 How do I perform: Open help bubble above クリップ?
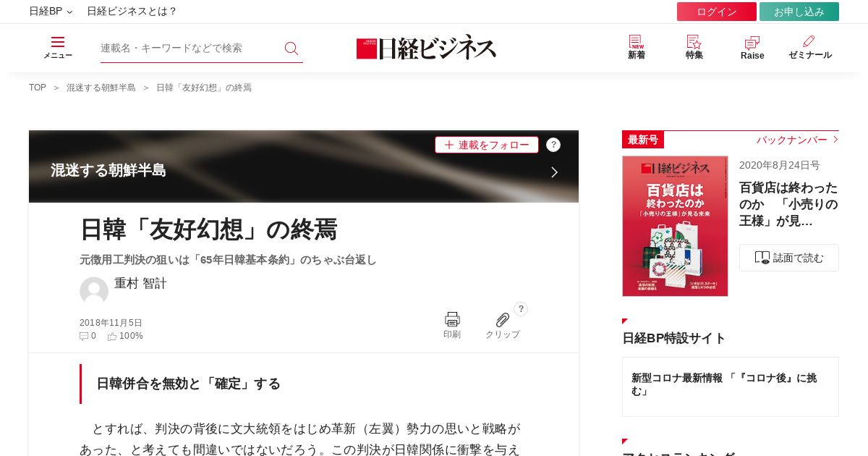(521, 309)
